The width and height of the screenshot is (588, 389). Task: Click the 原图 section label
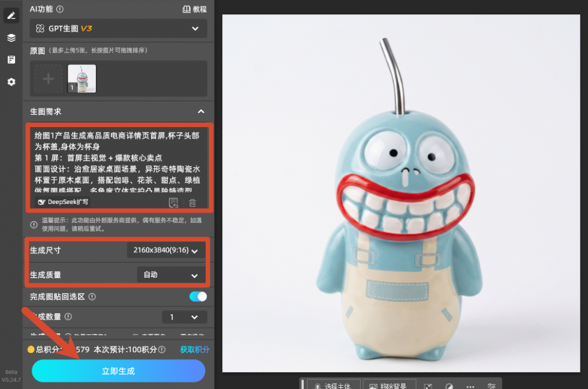point(37,51)
